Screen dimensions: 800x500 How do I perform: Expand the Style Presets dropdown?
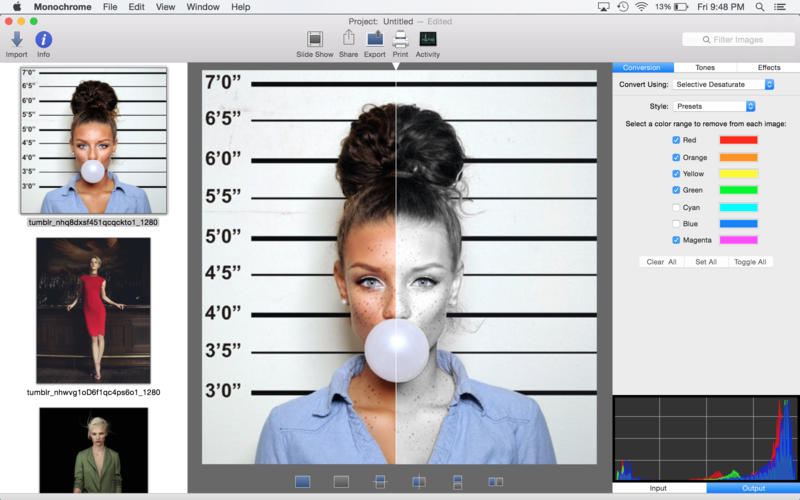pos(714,106)
